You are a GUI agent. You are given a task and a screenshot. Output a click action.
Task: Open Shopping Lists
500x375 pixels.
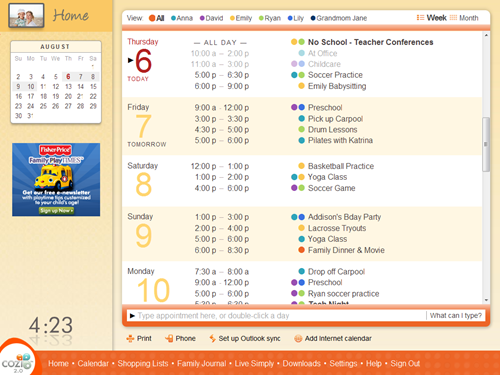pyautogui.click(x=143, y=363)
